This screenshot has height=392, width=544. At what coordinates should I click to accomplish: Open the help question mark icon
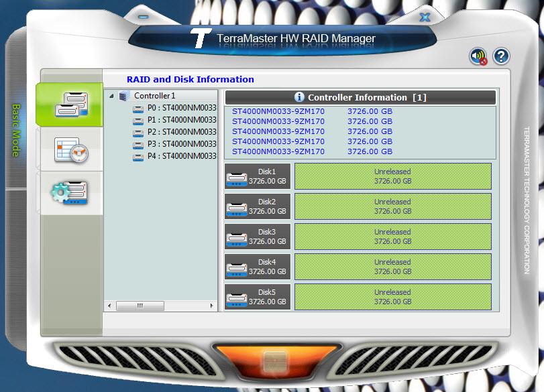tap(501, 56)
